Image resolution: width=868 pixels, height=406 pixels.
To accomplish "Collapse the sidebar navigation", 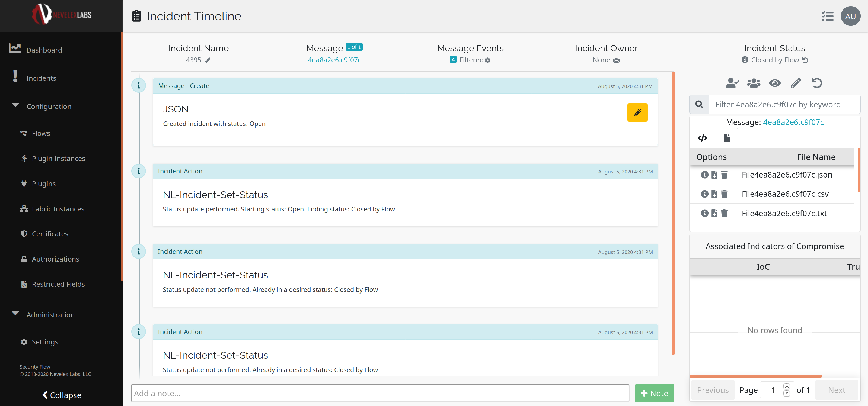I will (62, 395).
